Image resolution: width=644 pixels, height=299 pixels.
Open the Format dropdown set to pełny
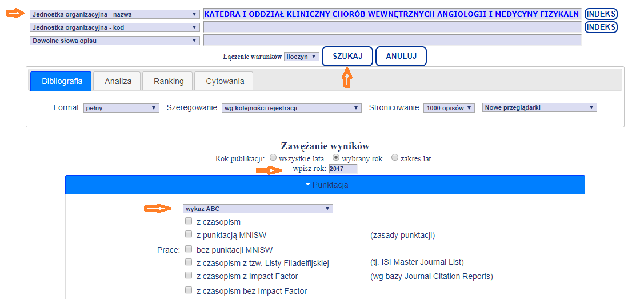point(121,108)
